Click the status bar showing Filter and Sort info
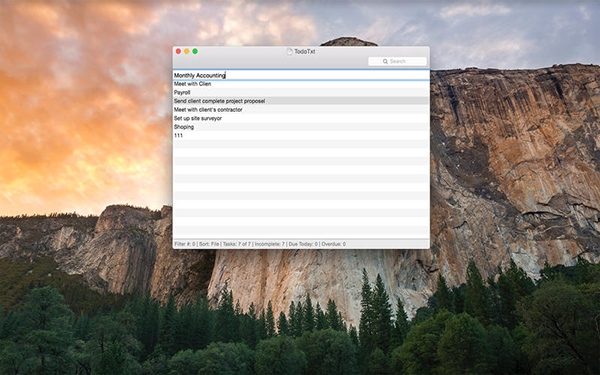The image size is (600, 375). click(x=301, y=244)
